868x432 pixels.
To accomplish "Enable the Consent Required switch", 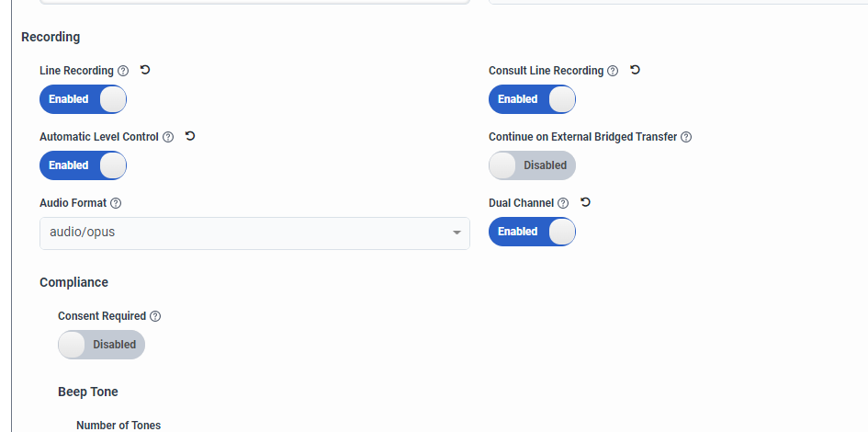I will (x=101, y=345).
